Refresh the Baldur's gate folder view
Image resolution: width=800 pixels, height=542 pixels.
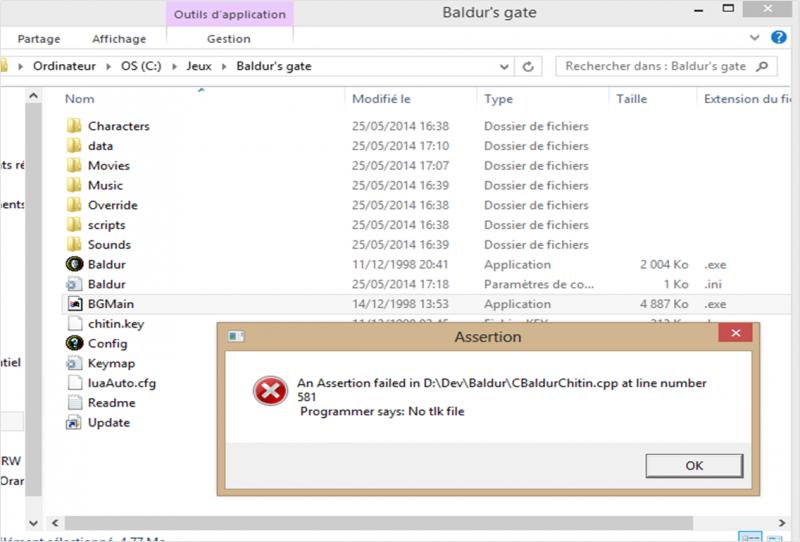(x=528, y=66)
